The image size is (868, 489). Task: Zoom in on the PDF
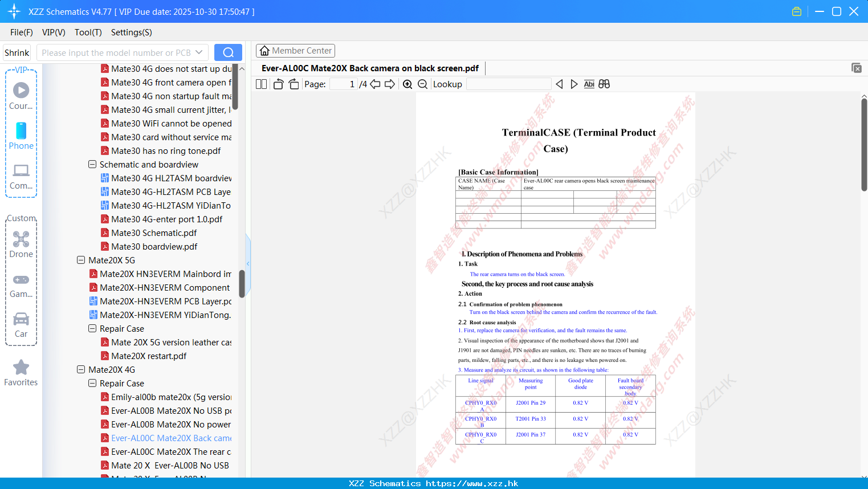point(407,84)
